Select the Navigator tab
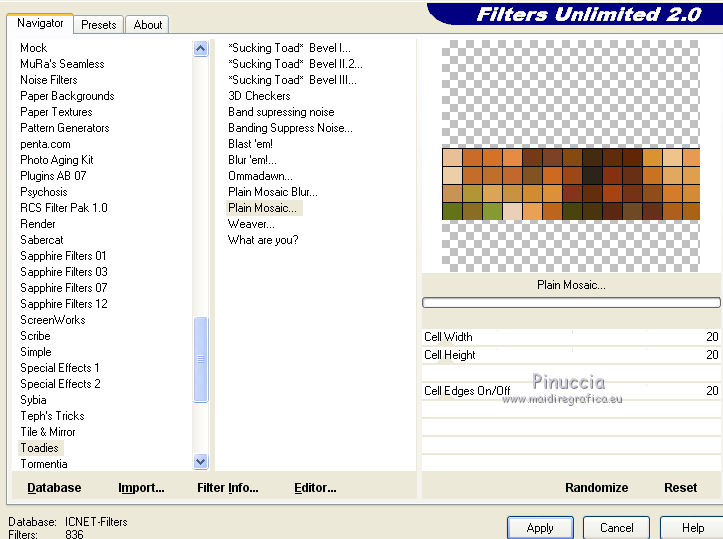 tap(40, 23)
